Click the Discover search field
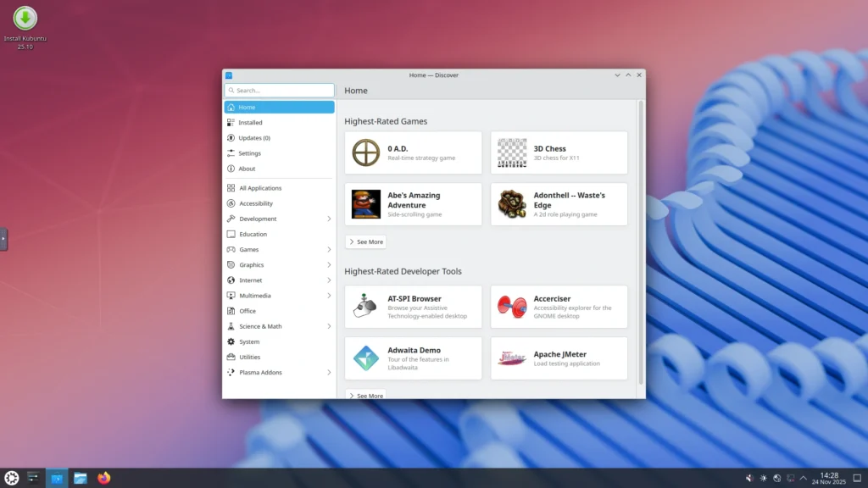Image resolution: width=868 pixels, height=488 pixels. pos(279,90)
